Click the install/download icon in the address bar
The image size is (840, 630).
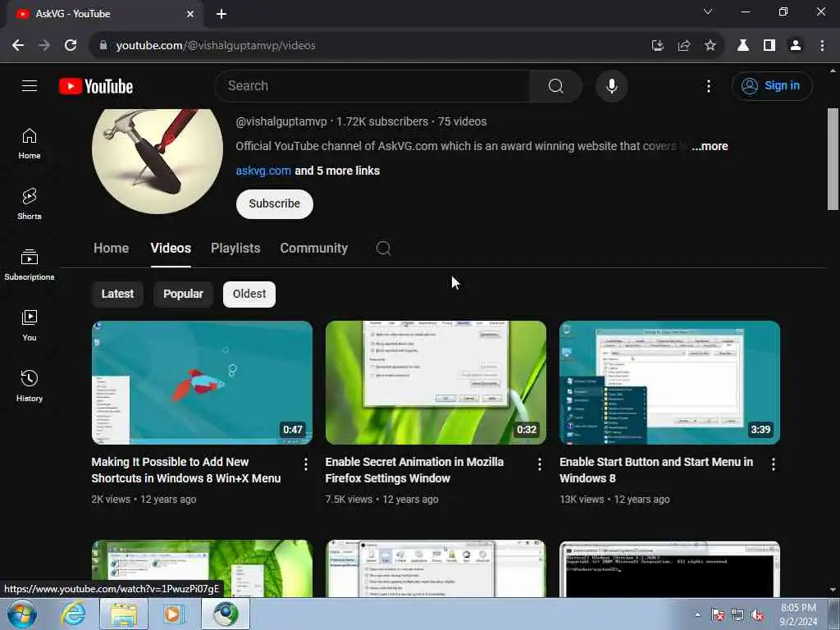(658, 46)
